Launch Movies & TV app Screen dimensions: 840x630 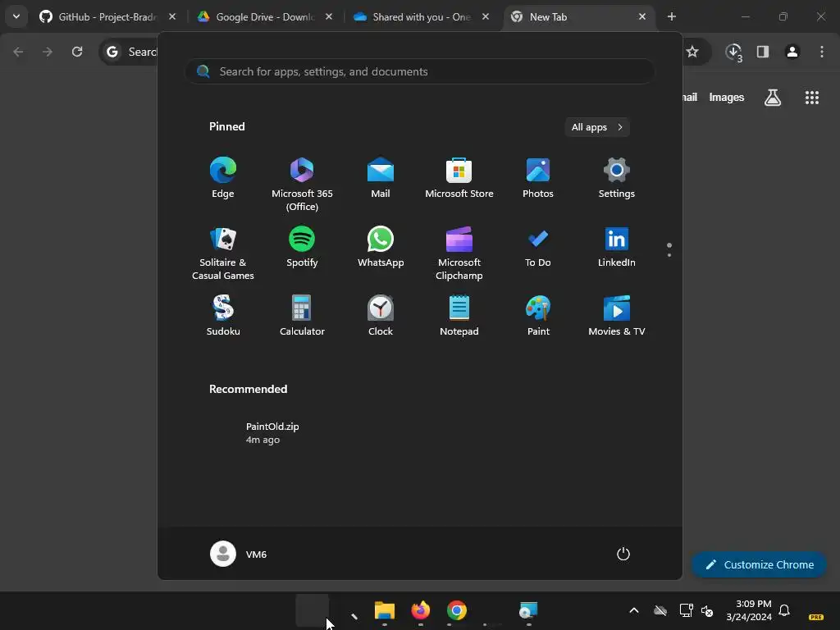pos(617,316)
